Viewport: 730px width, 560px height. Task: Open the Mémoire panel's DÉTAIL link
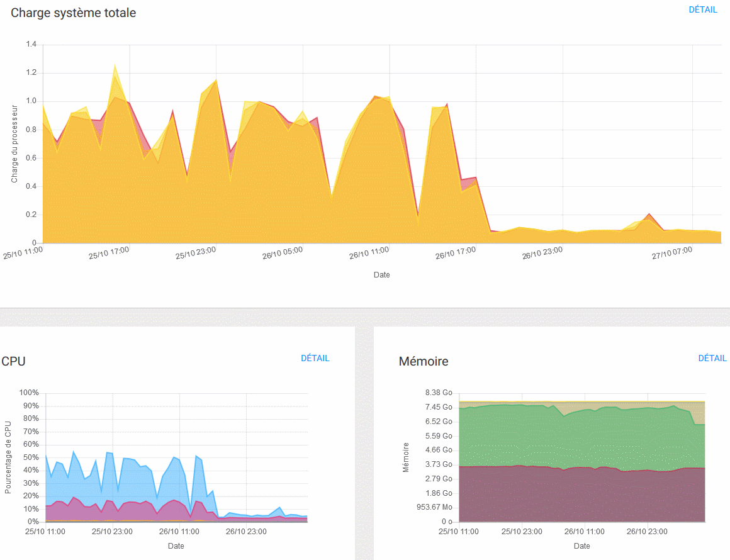(712, 358)
